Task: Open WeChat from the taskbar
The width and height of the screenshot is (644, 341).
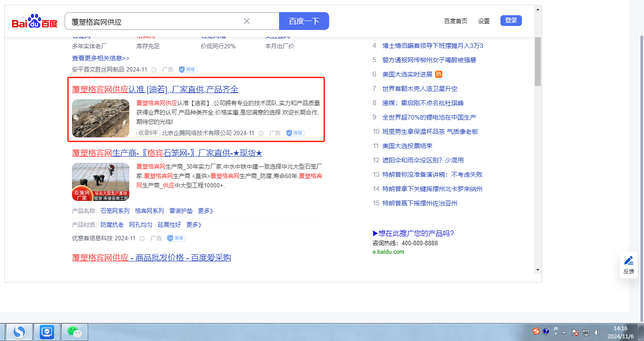Action: tap(74, 332)
